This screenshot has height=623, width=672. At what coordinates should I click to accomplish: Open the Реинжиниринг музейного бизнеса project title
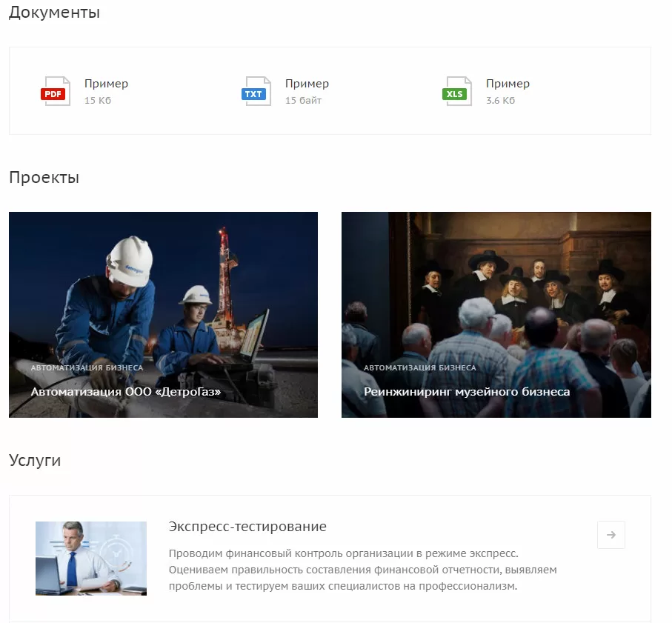[x=467, y=392]
